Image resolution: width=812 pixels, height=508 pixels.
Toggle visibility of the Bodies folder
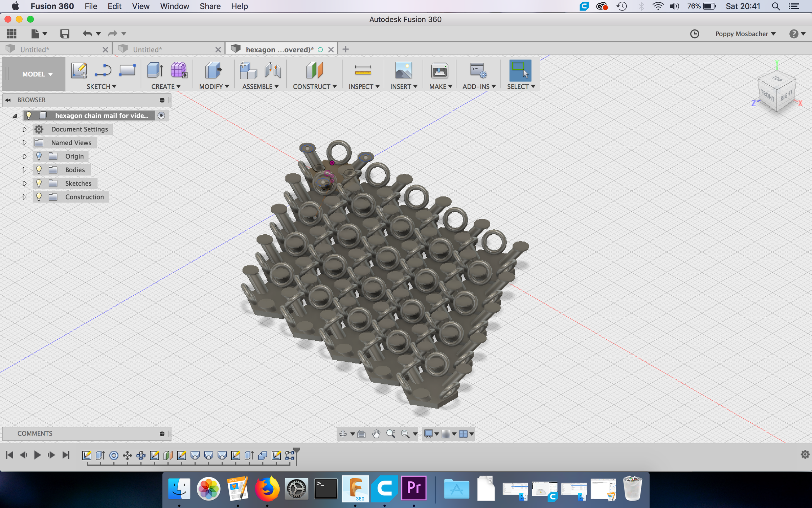pyautogui.click(x=39, y=170)
